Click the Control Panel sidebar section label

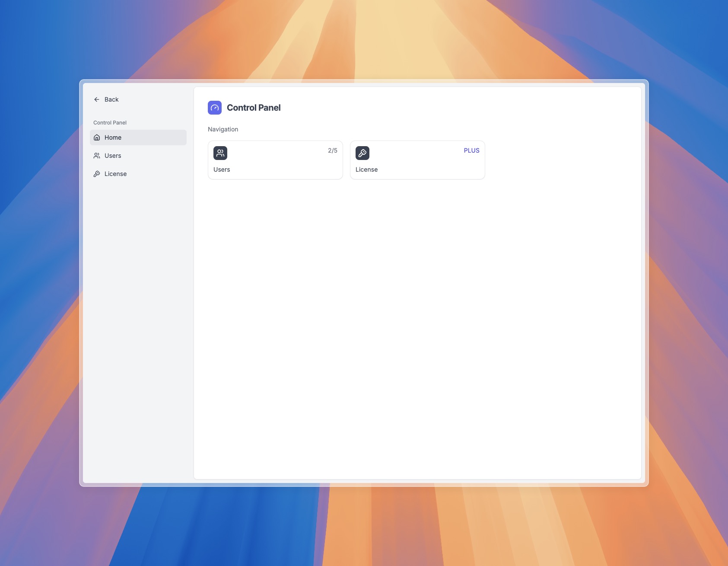point(110,123)
